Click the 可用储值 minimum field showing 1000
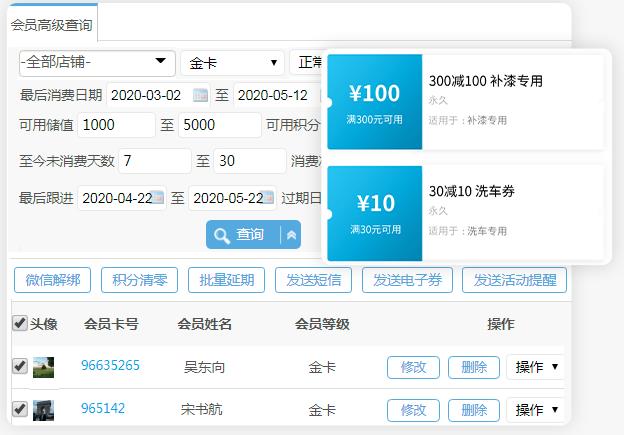Viewport: 624px width, 435px height. click(116, 125)
